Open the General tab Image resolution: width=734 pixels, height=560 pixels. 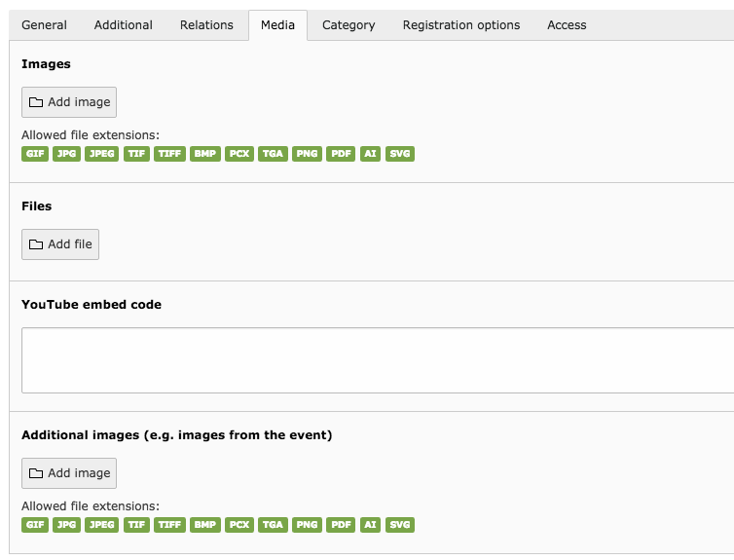(44, 25)
